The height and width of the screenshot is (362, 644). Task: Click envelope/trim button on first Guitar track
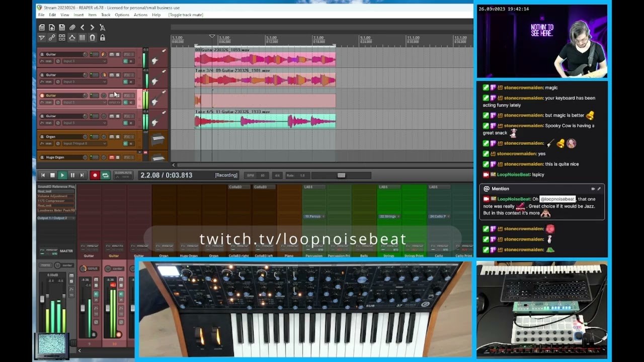click(47, 61)
